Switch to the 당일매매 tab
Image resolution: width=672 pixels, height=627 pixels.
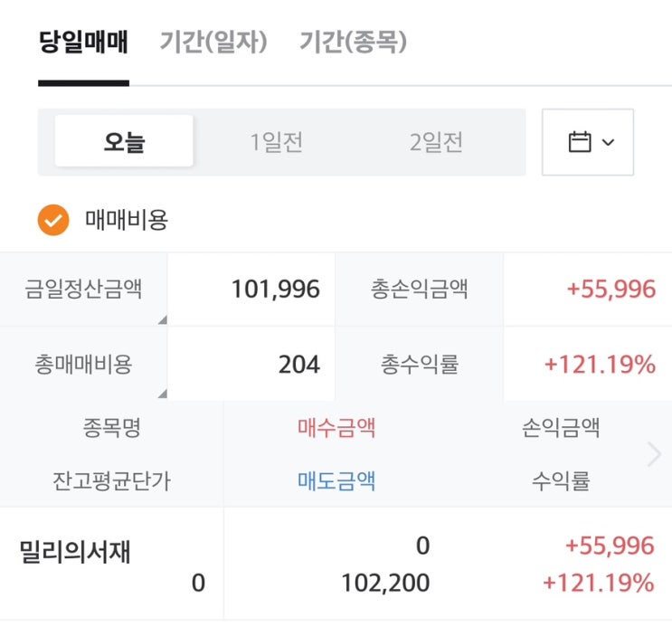click(83, 43)
